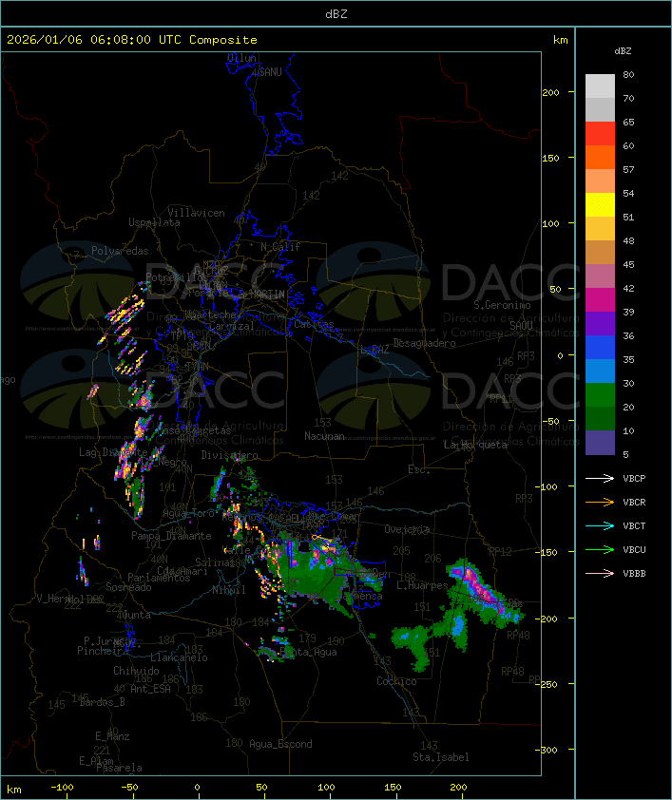This screenshot has height=800, width=672.
Task: Click the green VBCU arrow icon
Action: click(600, 549)
